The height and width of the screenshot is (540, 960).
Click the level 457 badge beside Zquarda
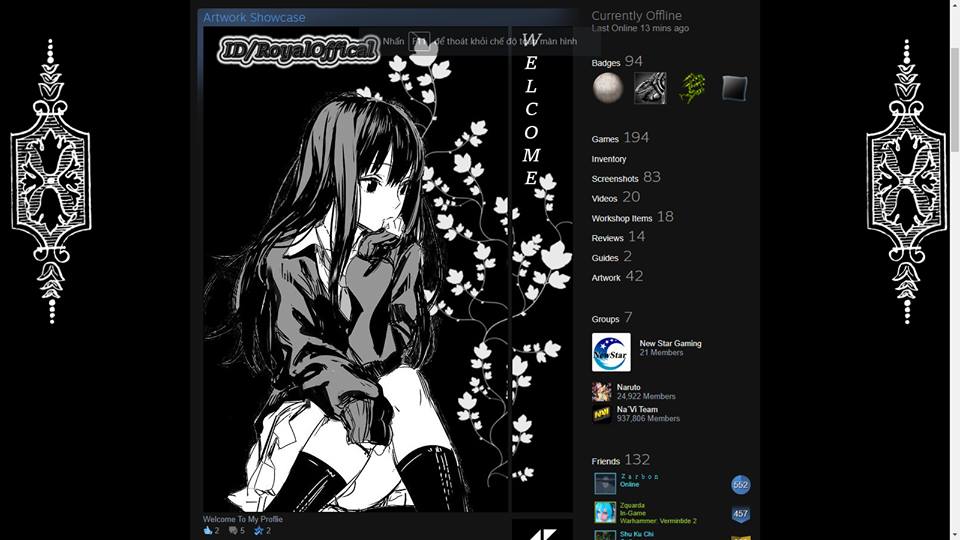pyautogui.click(x=740, y=514)
